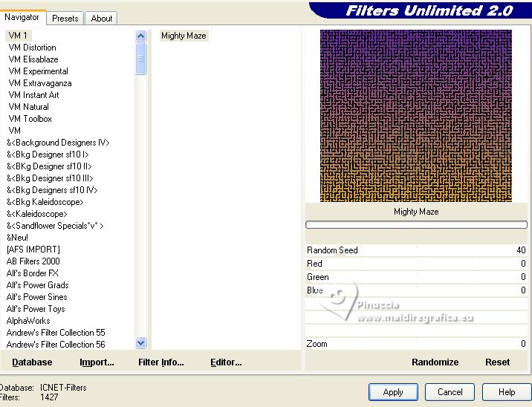Select Alf's Power Grads category
This screenshot has width=532, height=407.
click(37, 285)
